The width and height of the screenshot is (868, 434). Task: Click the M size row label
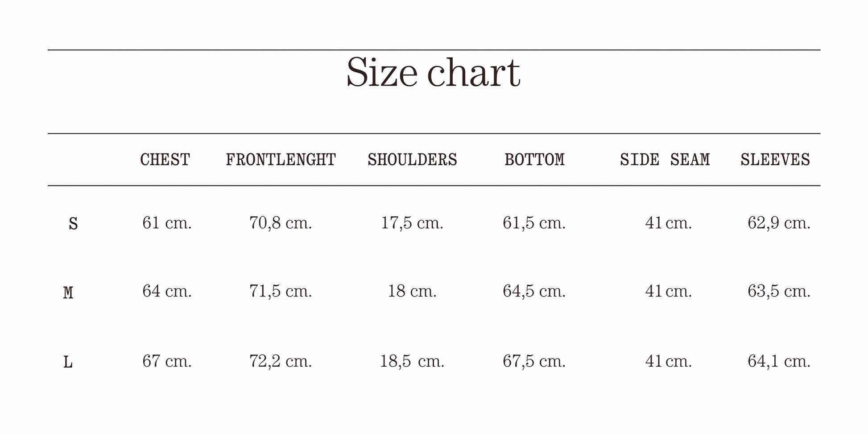pyautogui.click(x=68, y=293)
